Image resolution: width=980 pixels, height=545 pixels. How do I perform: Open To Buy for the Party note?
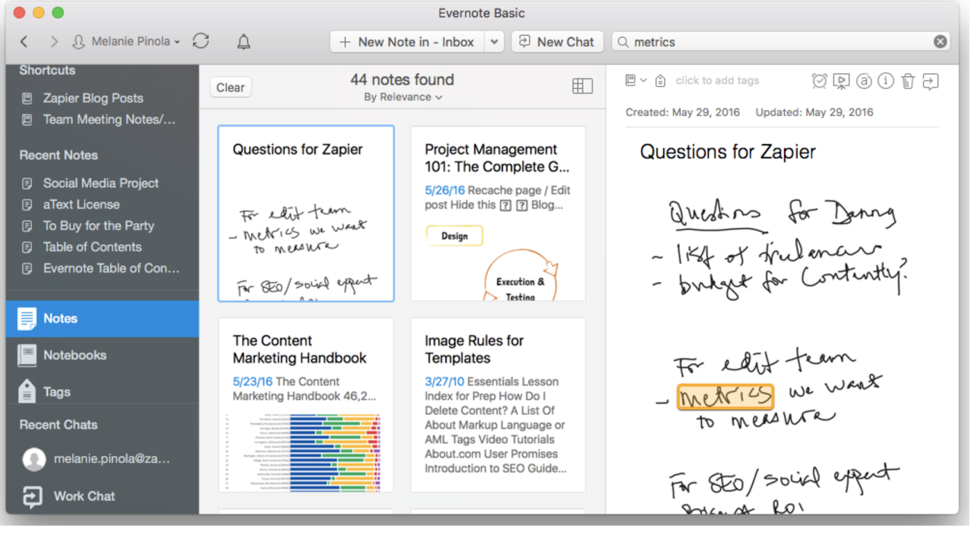point(99,226)
